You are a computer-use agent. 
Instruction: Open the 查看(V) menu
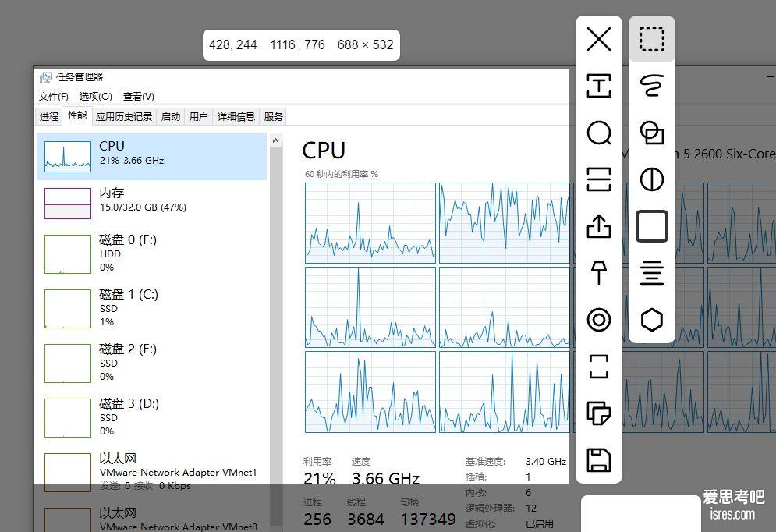coord(139,97)
